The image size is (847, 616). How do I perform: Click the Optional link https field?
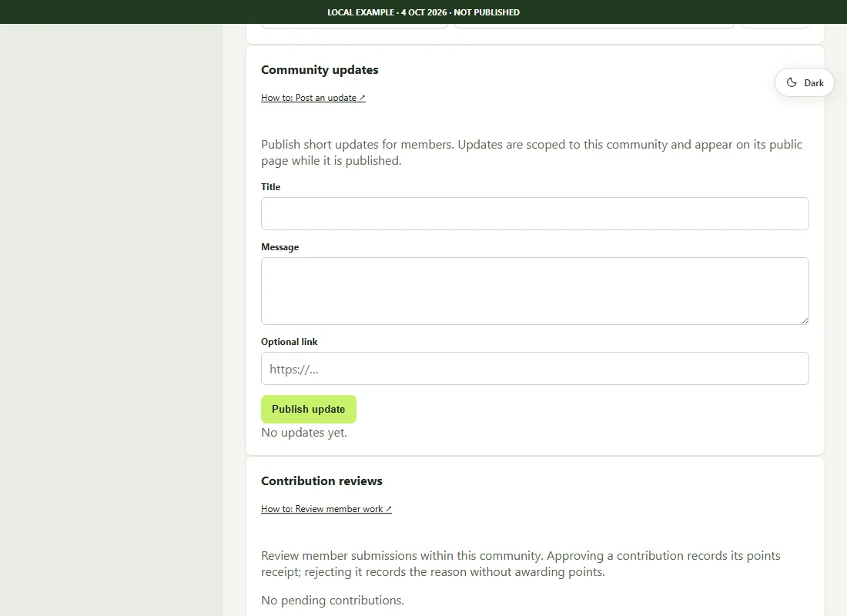[535, 369]
